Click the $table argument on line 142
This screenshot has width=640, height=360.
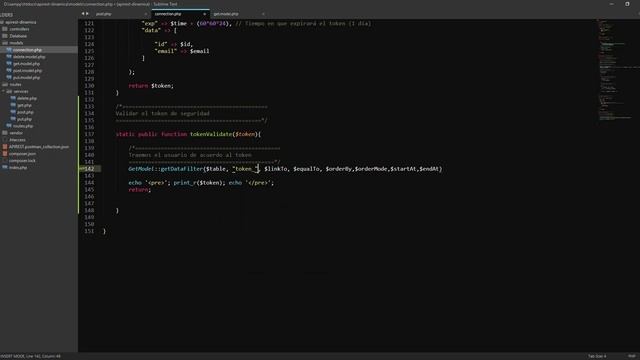pos(216,169)
